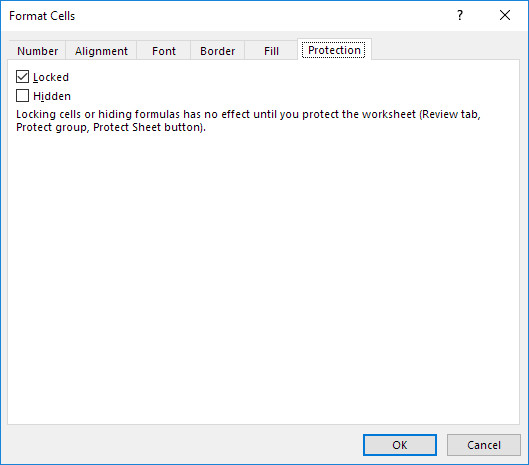Click the 'Locked' label text
This screenshot has width=529, height=465.
click(51, 77)
